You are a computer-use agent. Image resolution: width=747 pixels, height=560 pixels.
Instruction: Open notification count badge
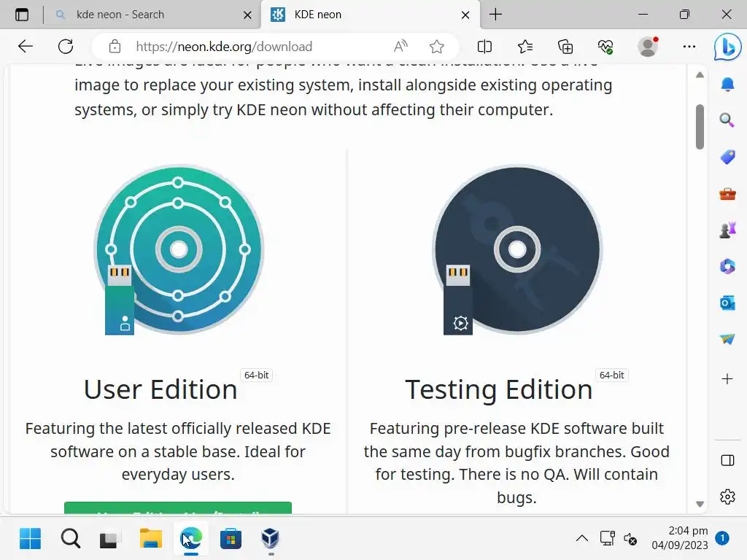coord(722,538)
